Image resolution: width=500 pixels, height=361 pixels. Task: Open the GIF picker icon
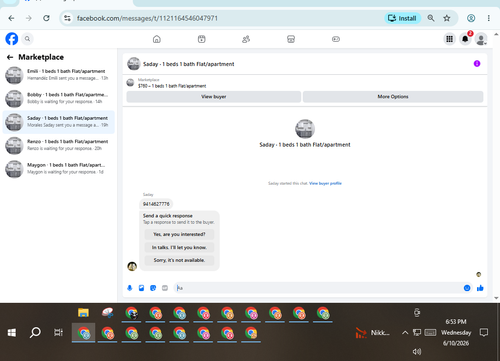click(x=165, y=288)
